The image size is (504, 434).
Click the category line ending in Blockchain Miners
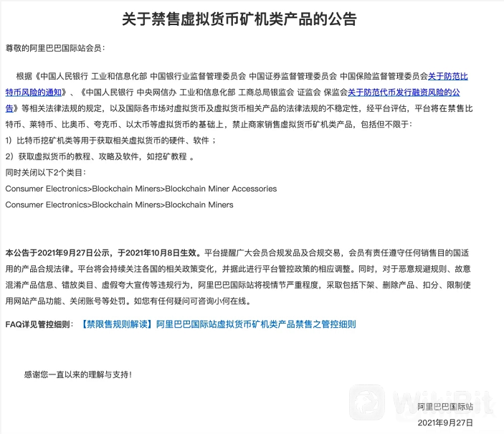pos(119,205)
